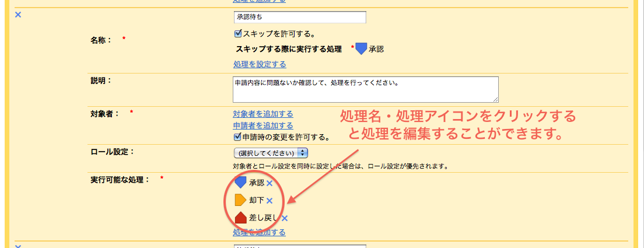The height and width of the screenshot is (248, 644).
Task: Click the blue 承認 icon beside skip process
Action: click(x=361, y=49)
